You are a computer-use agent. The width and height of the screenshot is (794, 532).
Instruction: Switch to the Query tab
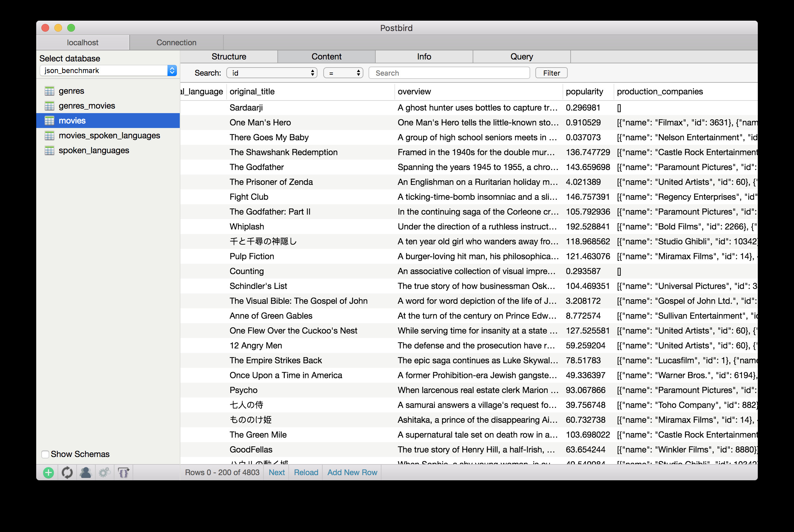click(x=521, y=57)
